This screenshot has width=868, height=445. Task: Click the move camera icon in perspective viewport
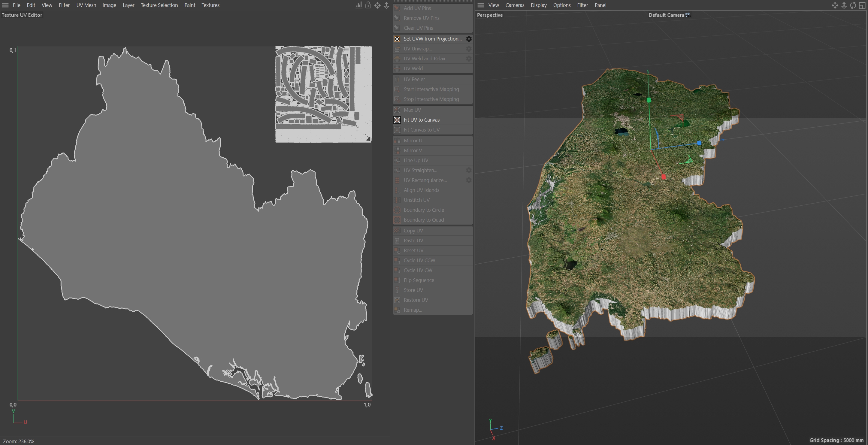pos(835,5)
